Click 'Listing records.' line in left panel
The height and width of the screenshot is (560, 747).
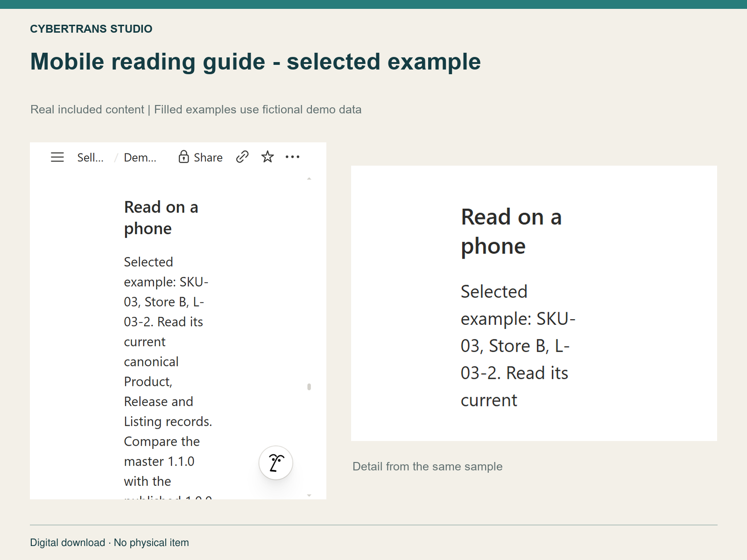(x=168, y=422)
